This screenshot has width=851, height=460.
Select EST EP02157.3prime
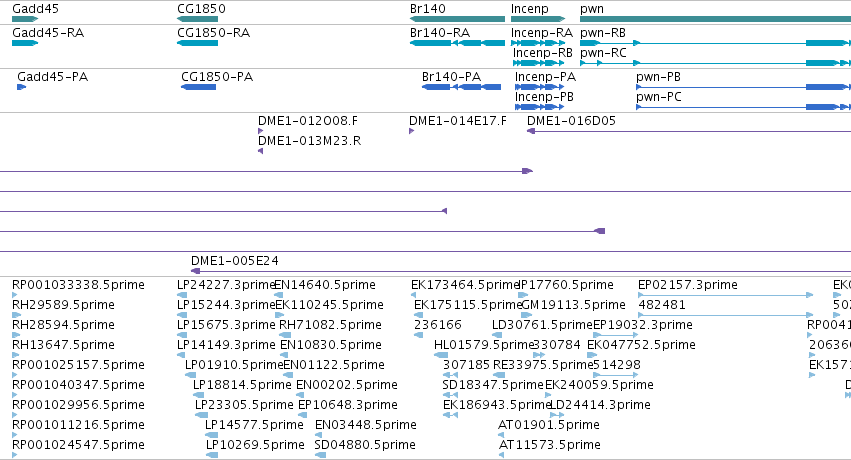tap(726, 295)
